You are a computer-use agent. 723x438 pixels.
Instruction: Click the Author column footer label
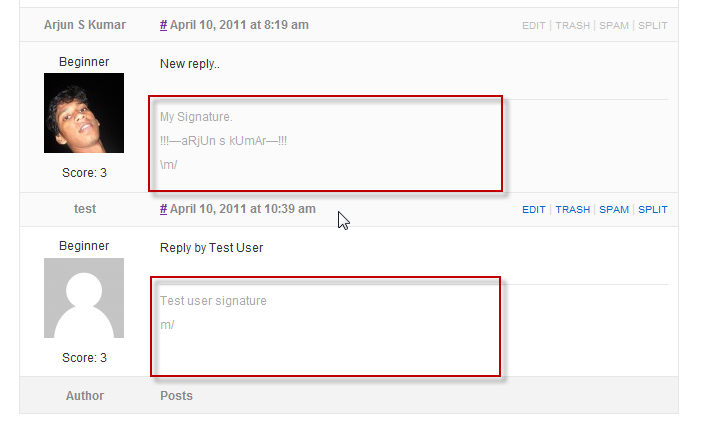pos(84,396)
